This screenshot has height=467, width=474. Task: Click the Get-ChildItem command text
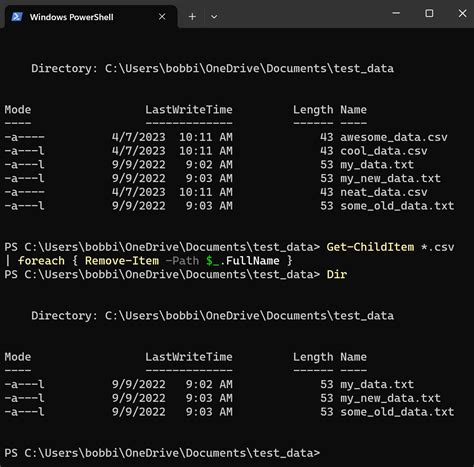point(370,247)
